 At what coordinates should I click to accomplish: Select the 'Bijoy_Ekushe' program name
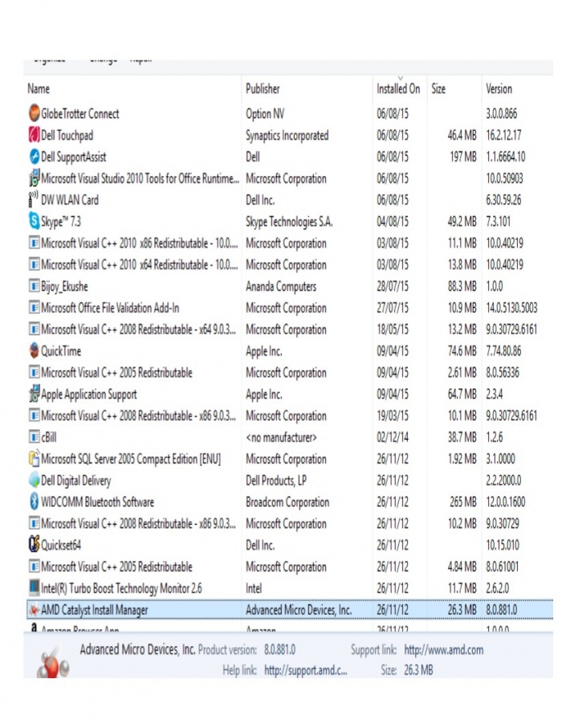click(x=64, y=287)
